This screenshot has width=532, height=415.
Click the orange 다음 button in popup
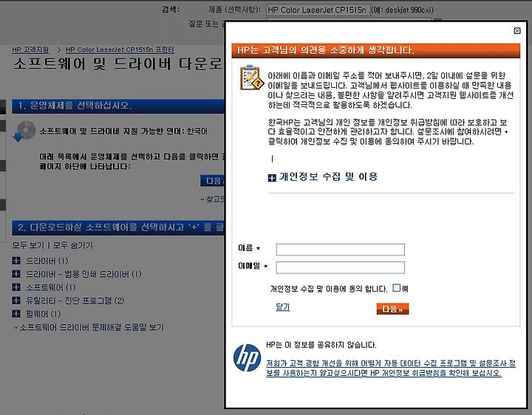click(392, 309)
